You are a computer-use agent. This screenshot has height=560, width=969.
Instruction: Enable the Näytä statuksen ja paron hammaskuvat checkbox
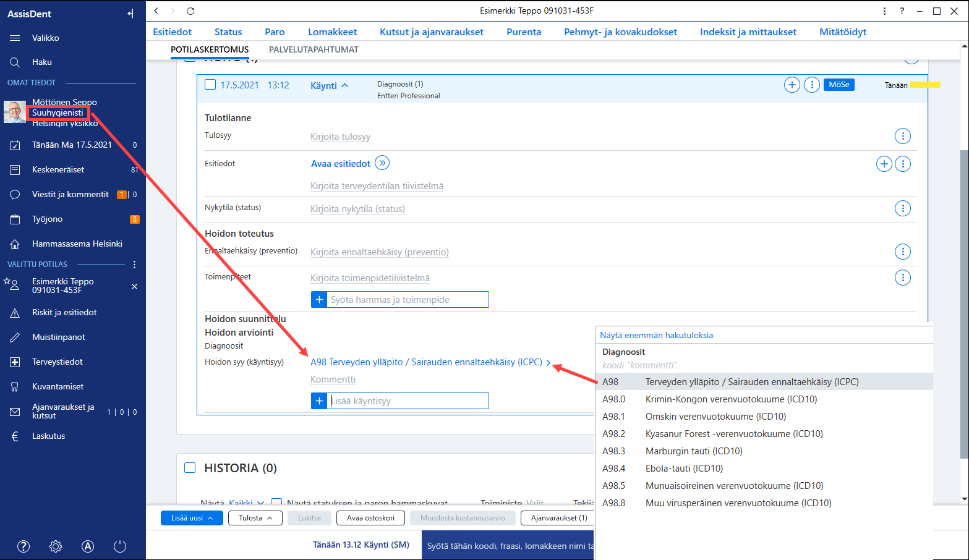point(276,503)
